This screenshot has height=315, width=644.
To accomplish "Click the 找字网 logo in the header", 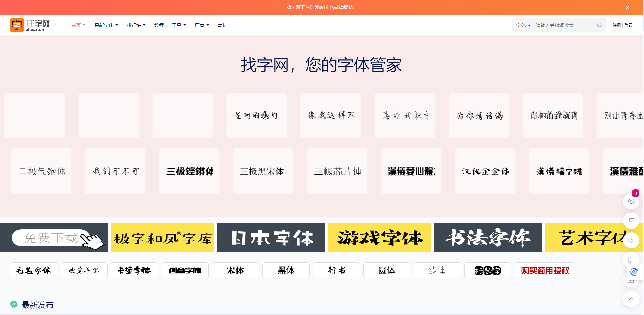I will coord(31,25).
